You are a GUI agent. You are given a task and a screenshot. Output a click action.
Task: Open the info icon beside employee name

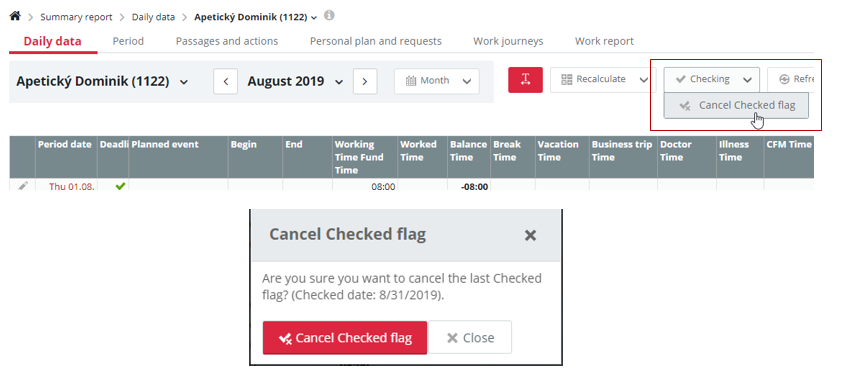329,16
